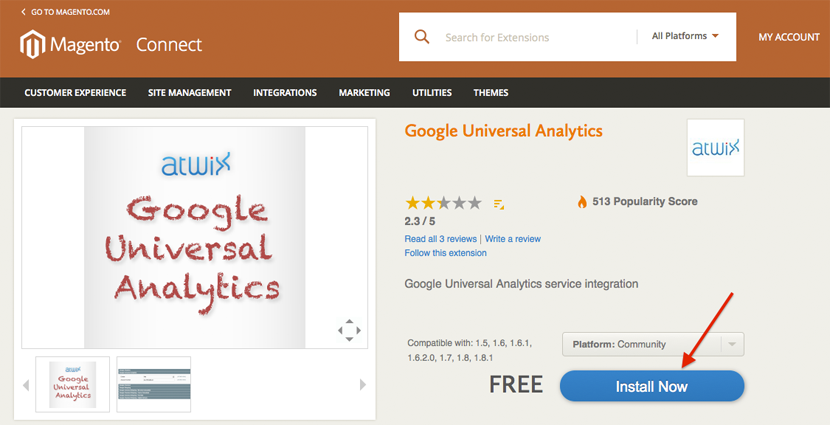Screen dimensions: 830x425
Task: Click the Google Universal Analytics title
Action: point(503,131)
